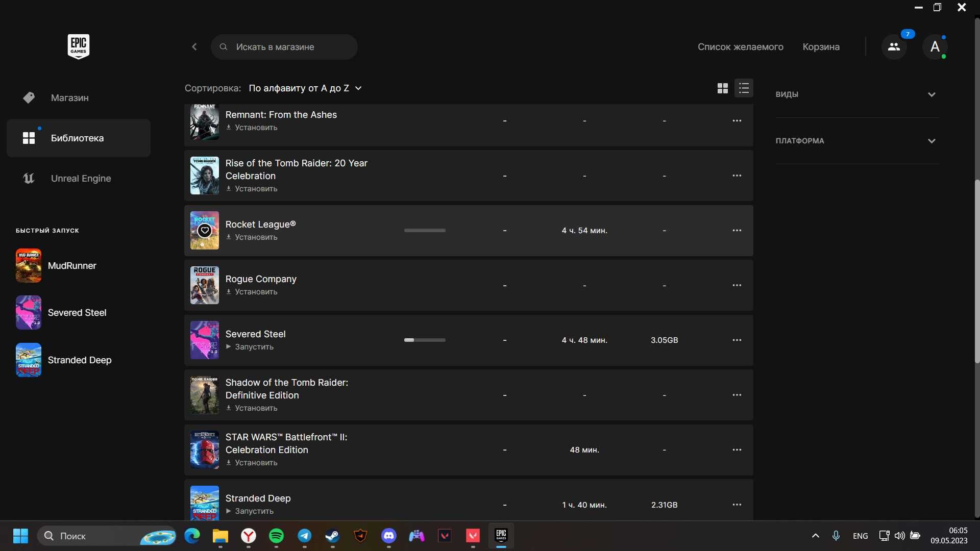Install Remnant: From the Ashes
980x551 pixels.
point(252,128)
